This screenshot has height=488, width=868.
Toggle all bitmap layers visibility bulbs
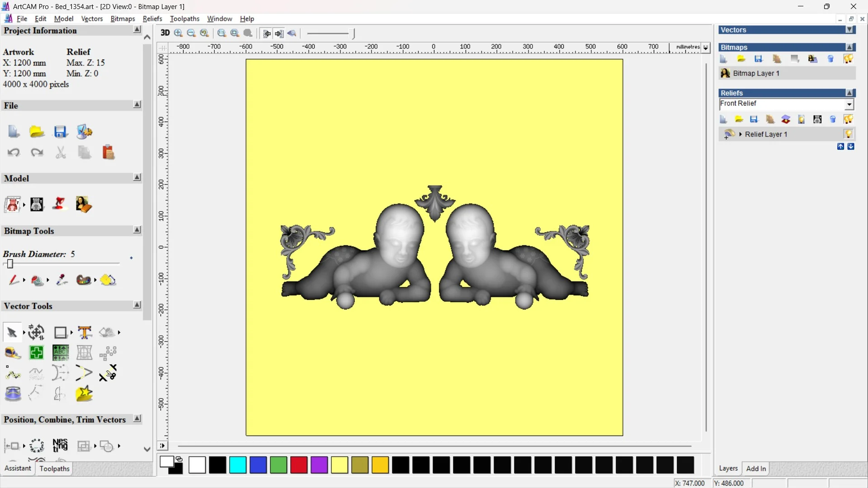click(x=848, y=59)
